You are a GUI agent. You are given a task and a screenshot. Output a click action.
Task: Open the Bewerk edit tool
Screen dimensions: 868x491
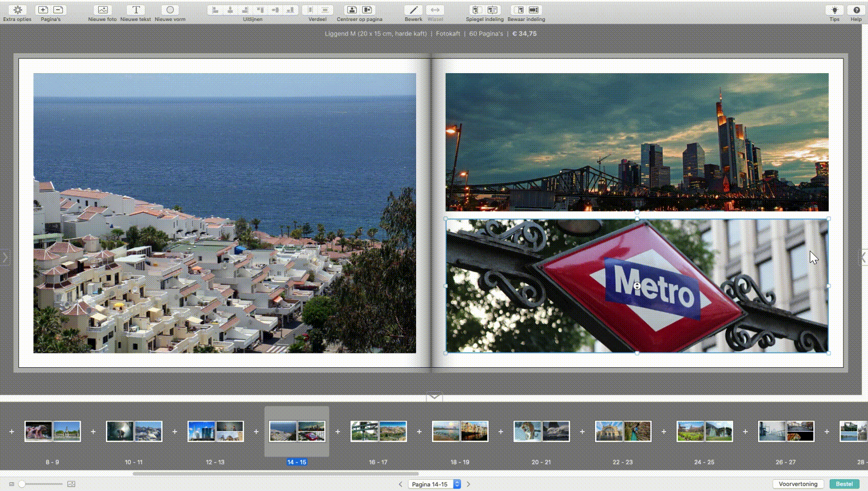[x=414, y=10]
